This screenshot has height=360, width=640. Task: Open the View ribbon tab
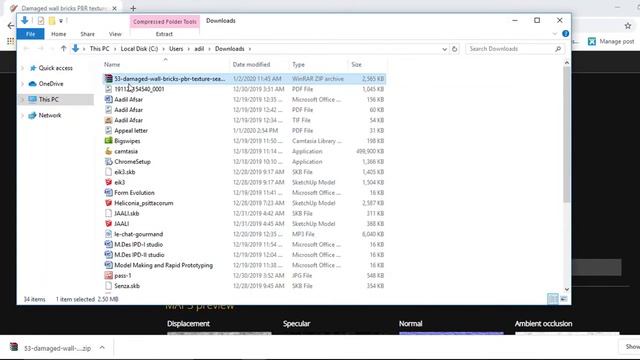115,34
